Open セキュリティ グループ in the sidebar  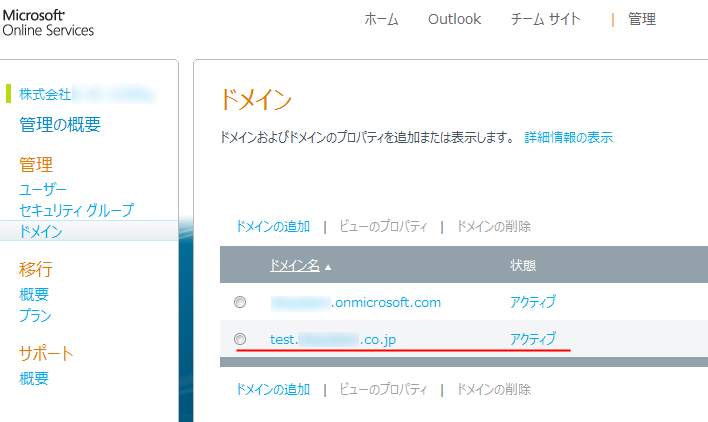click(x=76, y=210)
